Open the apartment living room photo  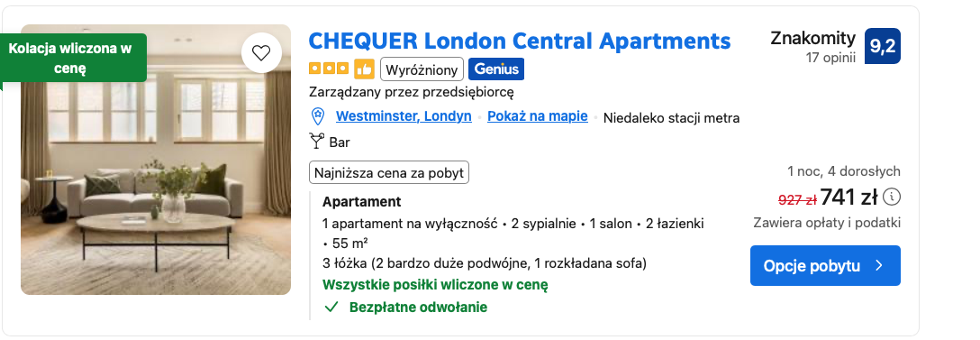(x=156, y=160)
